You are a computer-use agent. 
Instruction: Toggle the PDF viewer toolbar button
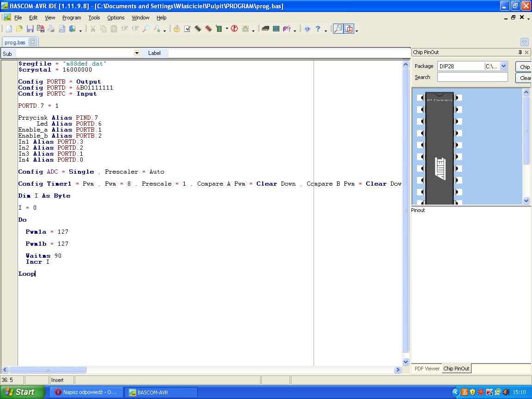pos(349,29)
